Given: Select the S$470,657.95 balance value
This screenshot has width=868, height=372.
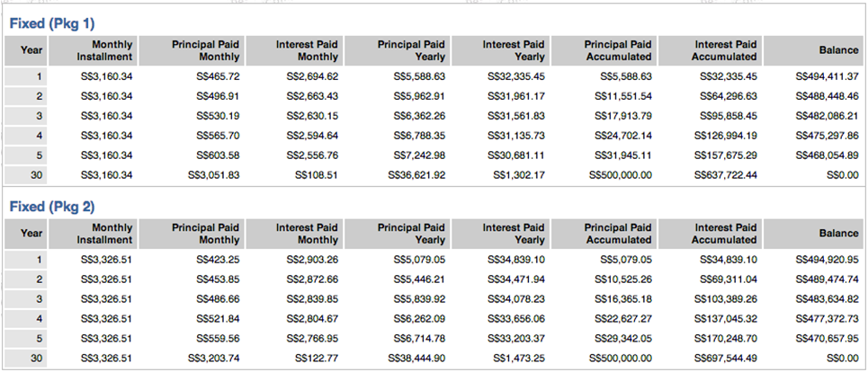Looking at the screenshot, I should tap(827, 338).
